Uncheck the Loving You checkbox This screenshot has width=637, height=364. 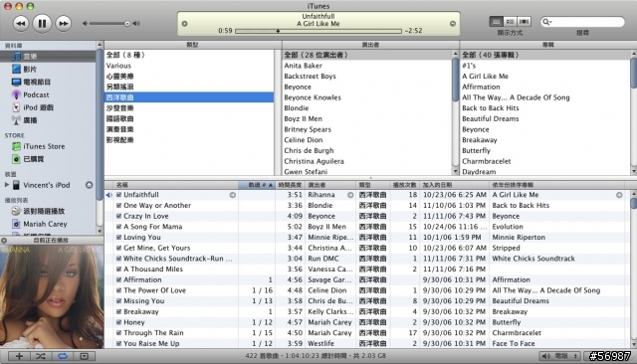pos(119,237)
